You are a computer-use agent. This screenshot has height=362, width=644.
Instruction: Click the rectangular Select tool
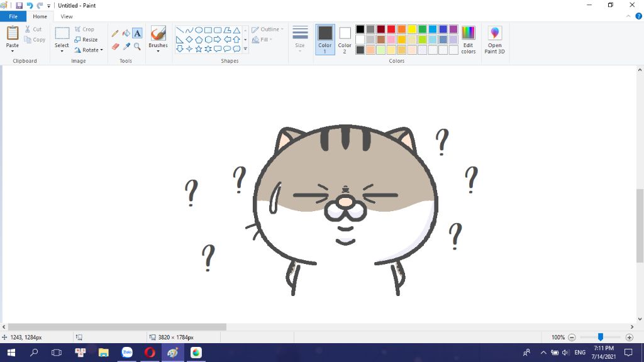62,34
